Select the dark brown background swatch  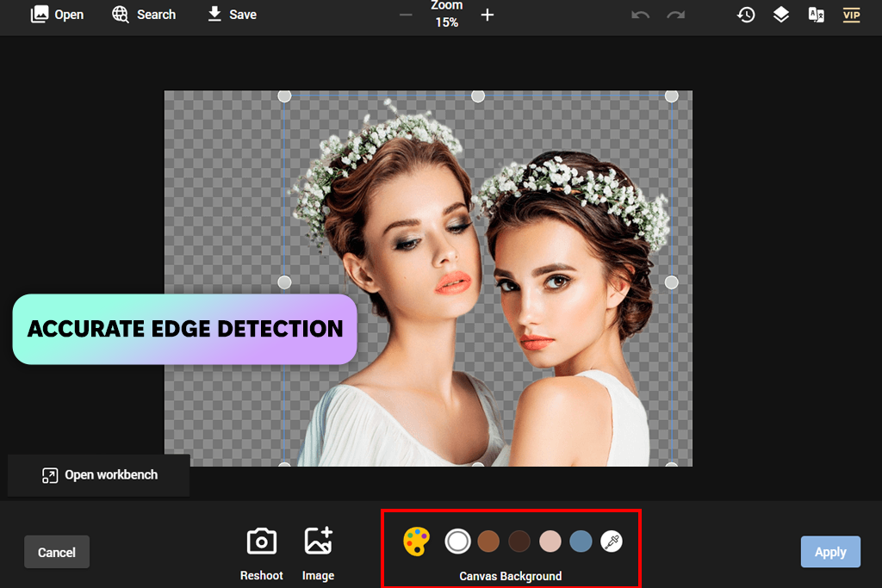click(519, 542)
